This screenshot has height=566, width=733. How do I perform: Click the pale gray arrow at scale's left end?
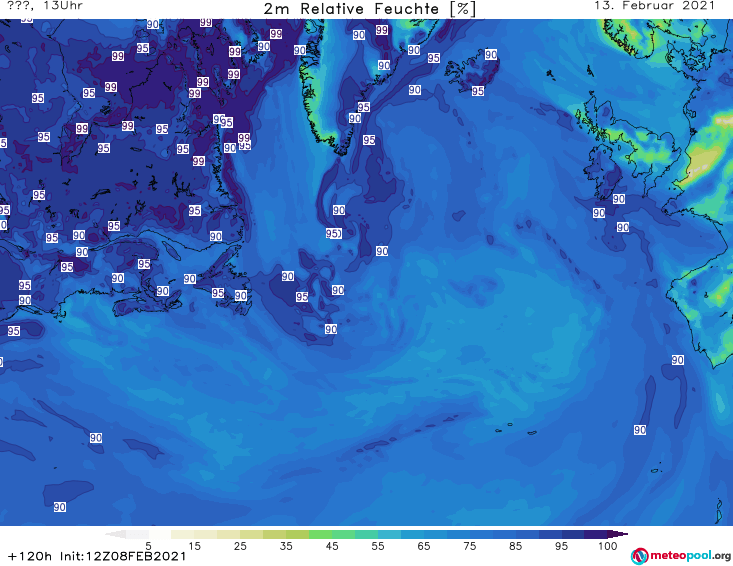(115, 534)
